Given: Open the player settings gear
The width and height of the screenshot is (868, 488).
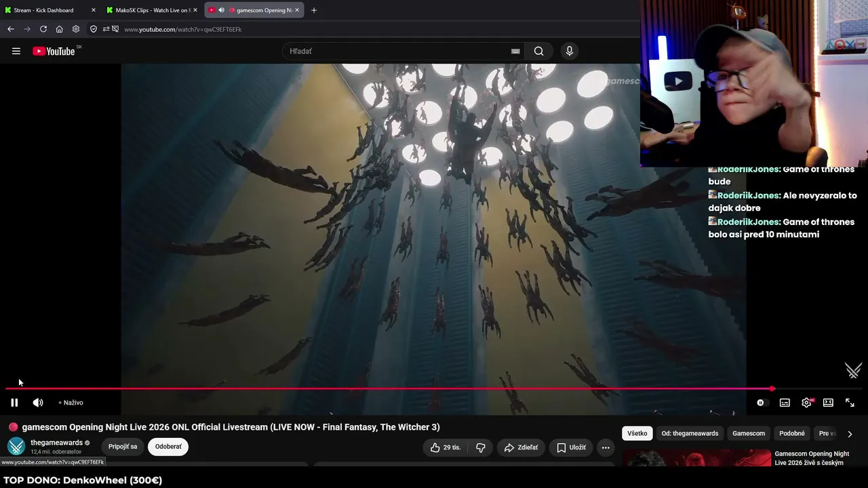Looking at the screenshot, I should point(806,403).
